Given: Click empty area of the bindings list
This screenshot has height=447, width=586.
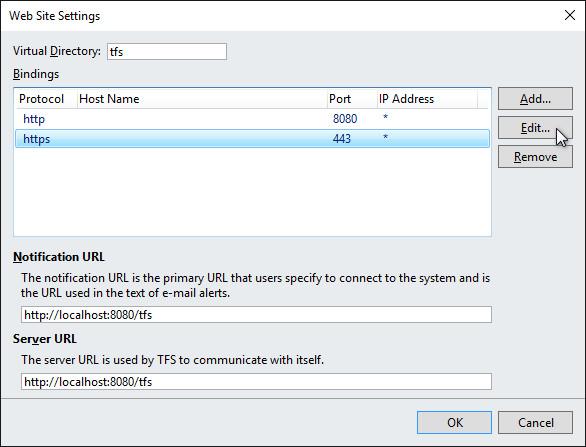Looking at the screenshot, I should [252, 191].
